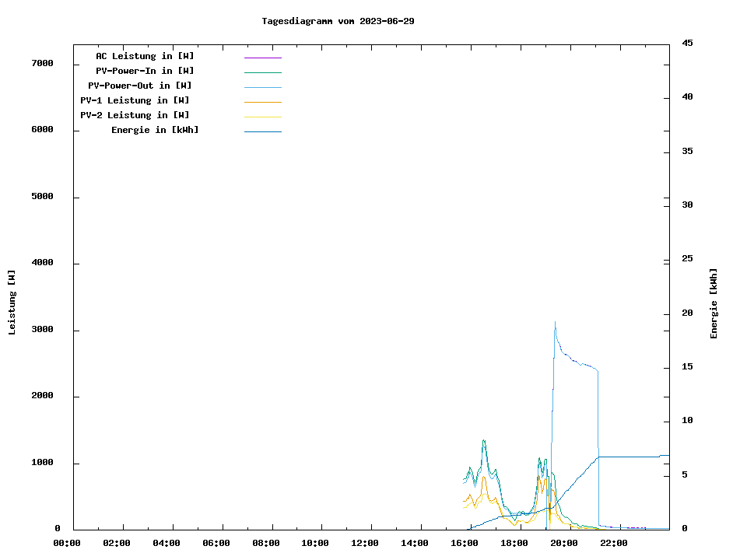Select the 'PV-1 Leistung in [W]' legend label
This screenshot has width=747, height=560.
click(x=135, y=100)
